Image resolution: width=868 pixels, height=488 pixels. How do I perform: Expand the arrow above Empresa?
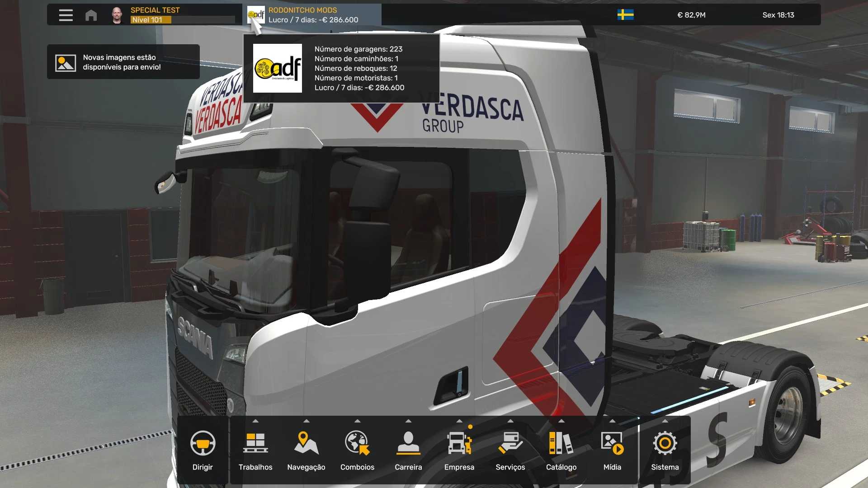click(x=459, y=421)
